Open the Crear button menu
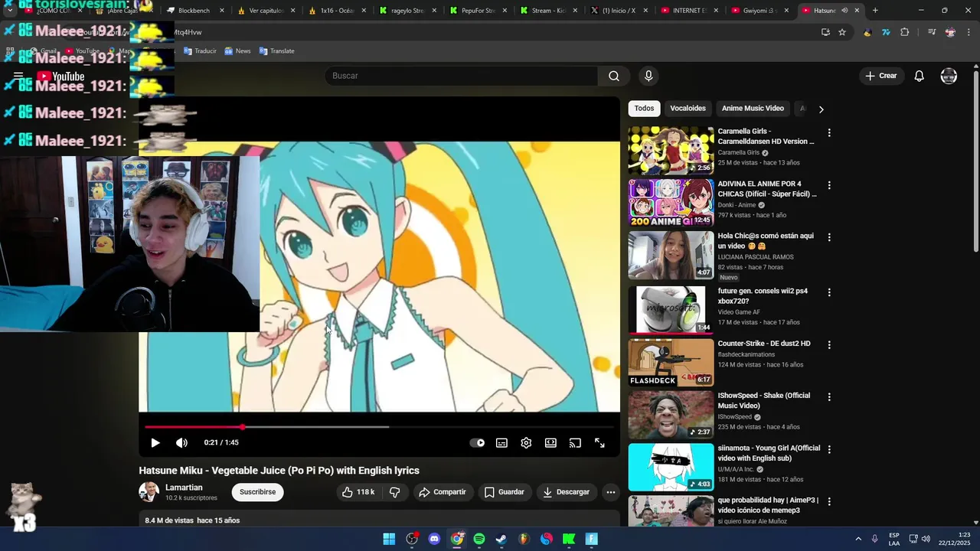The height and width of the screenshot is (551, 980). tap(880, 76)
